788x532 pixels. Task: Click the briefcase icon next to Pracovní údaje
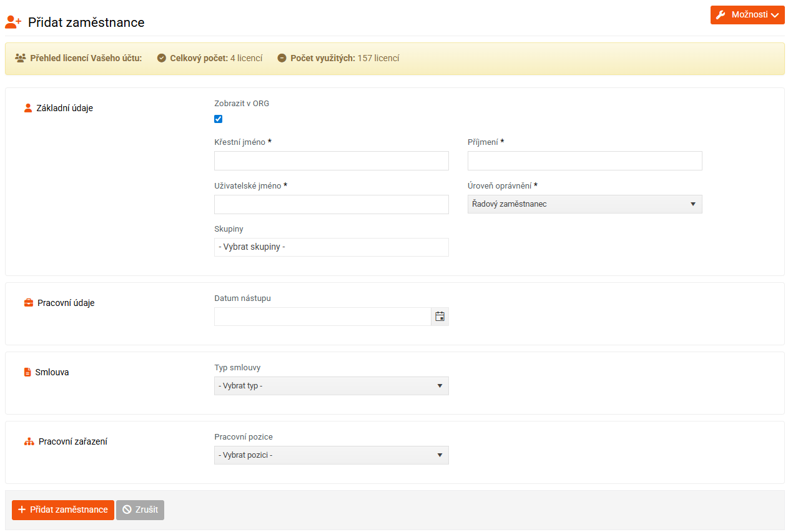pos(29,303)
